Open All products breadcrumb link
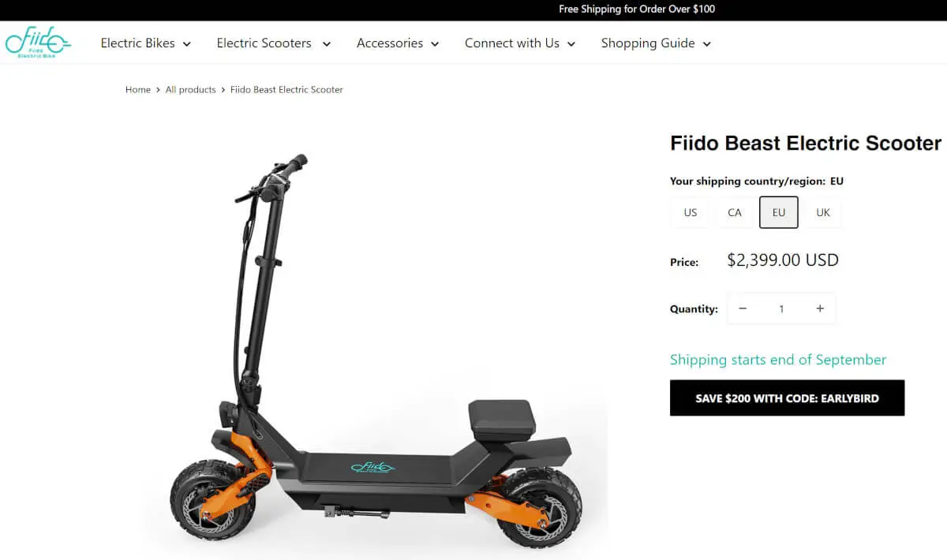 (x=190, y=90)
